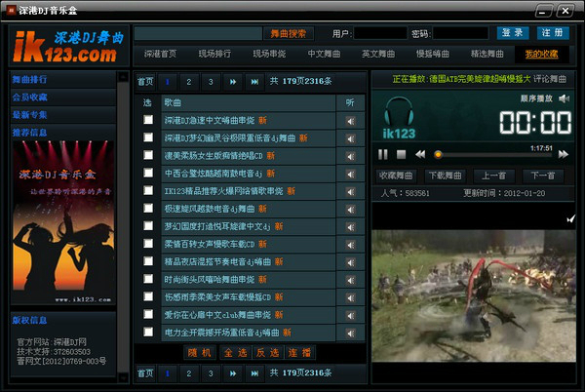Open the 深港首页 tab
Image resolution: width=585 pixels, height=392 pixels.
160,54
